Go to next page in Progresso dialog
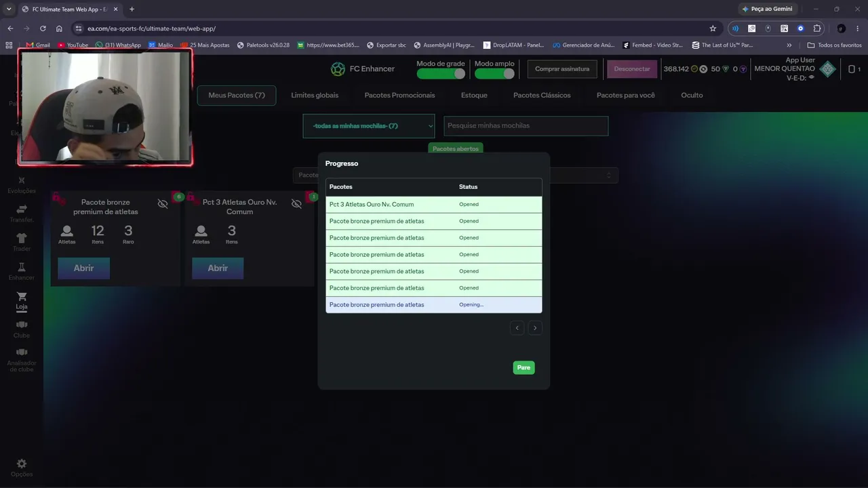This screenshot has height=488, width=868. [535, 328]
